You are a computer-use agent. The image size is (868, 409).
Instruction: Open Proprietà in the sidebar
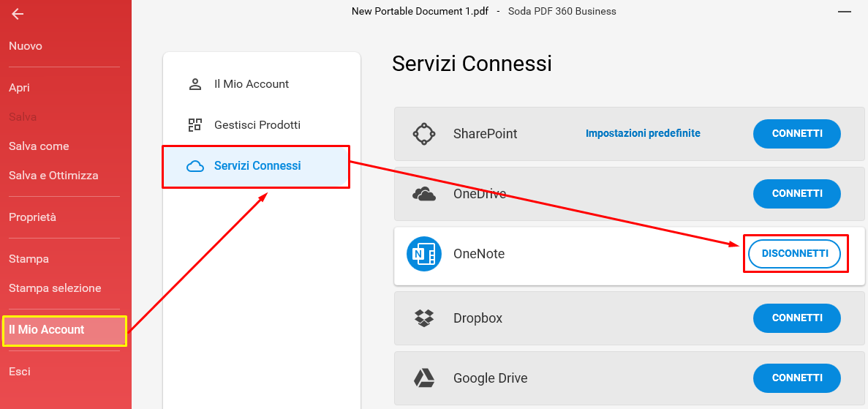33,217
